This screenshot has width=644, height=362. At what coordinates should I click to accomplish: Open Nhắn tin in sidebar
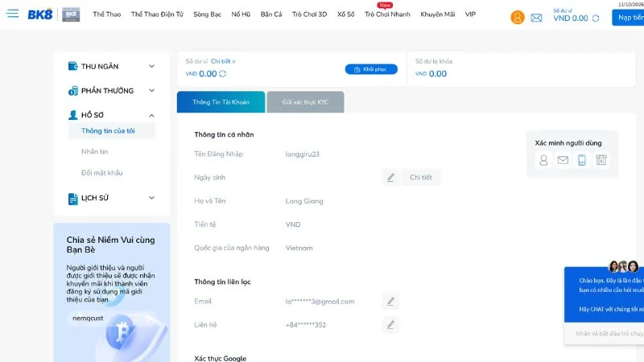94,151
